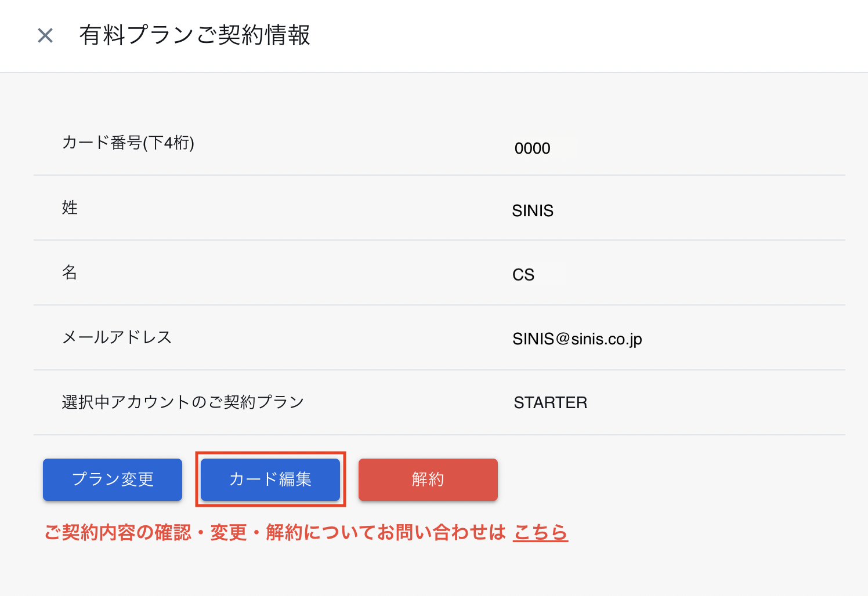The width and height of the screenshot is (868, 596).
Task: Close the paid plan contract dialog
Action: tap(45, 35)
